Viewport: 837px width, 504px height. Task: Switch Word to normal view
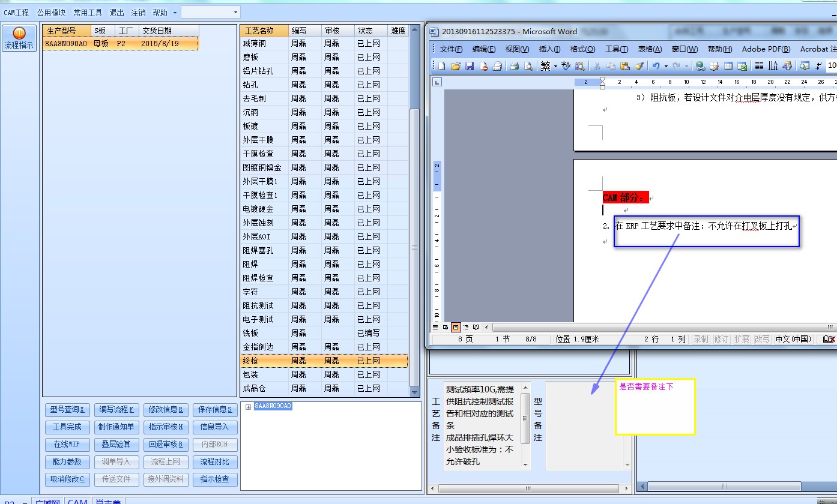(x=436, y=328)
